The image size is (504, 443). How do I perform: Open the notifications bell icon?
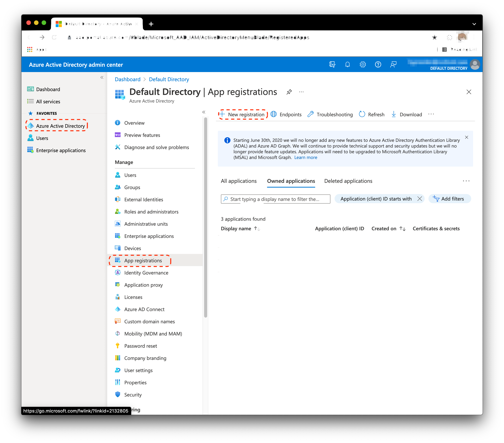[x=347, y=65]
